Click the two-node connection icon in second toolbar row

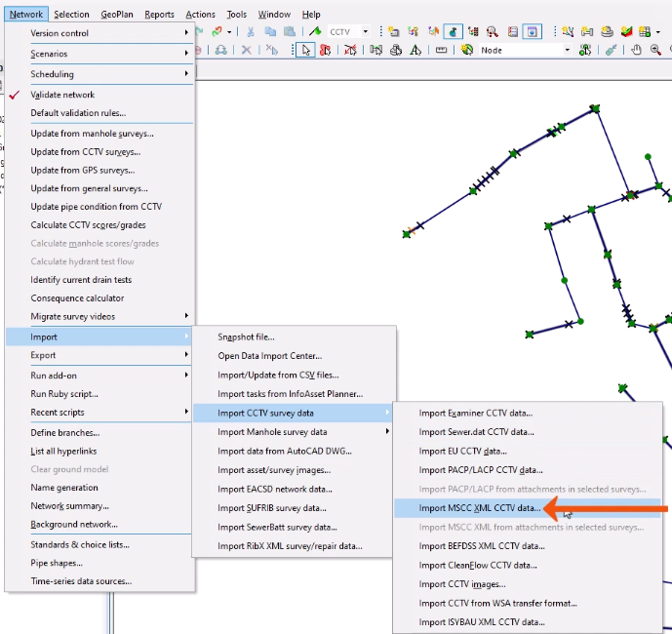point(220,50)
